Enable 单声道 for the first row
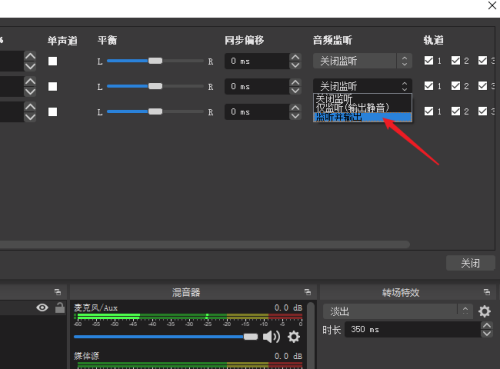 (x=53, y=61)
